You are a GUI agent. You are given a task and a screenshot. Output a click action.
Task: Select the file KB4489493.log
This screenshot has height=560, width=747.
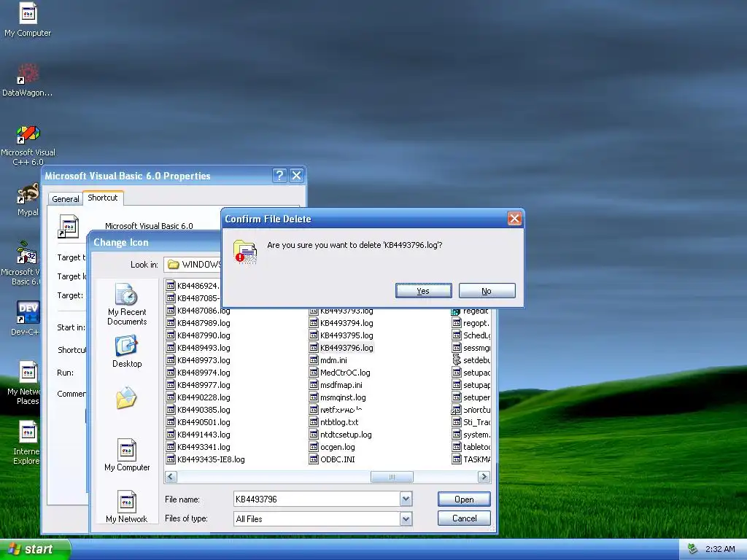click(198, 348)
